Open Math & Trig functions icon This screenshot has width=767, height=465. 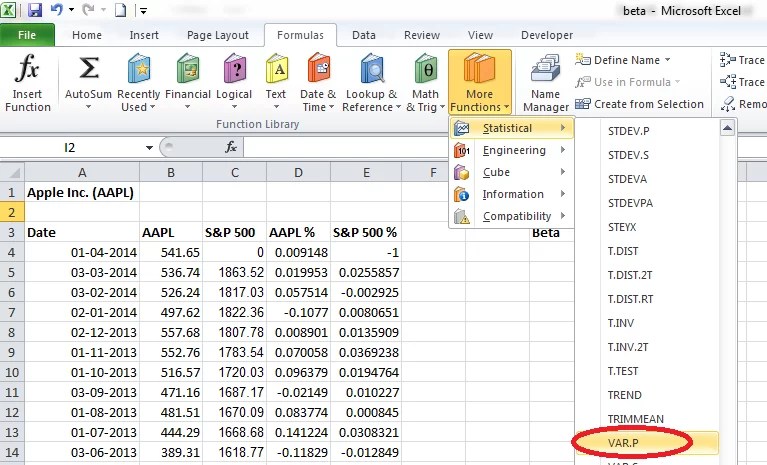pos(426,69)
